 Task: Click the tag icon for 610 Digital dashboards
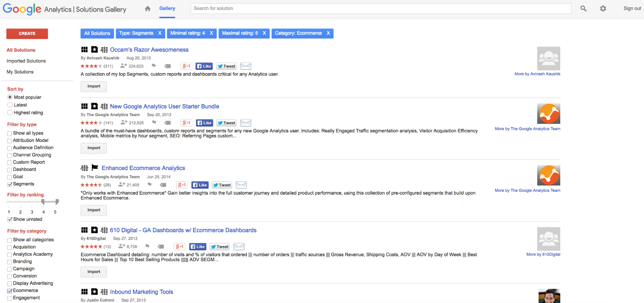pyautogui.click(x=161, y=247)
